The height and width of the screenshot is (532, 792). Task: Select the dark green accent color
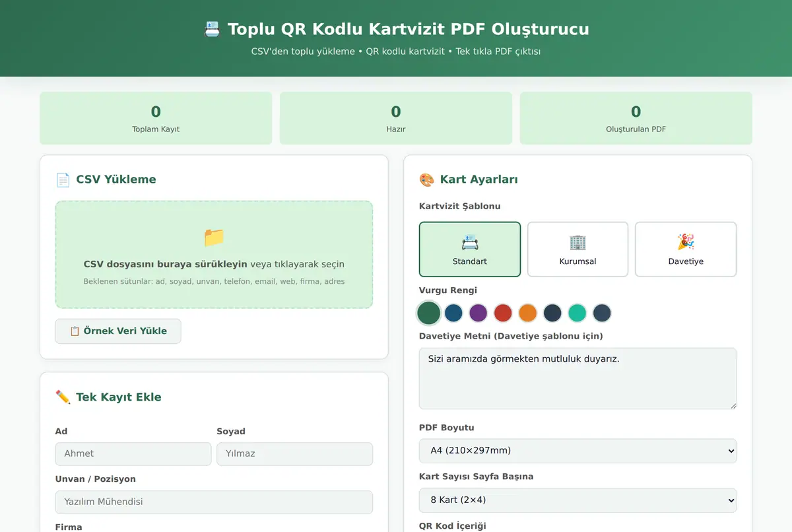[x=428, y=313]
